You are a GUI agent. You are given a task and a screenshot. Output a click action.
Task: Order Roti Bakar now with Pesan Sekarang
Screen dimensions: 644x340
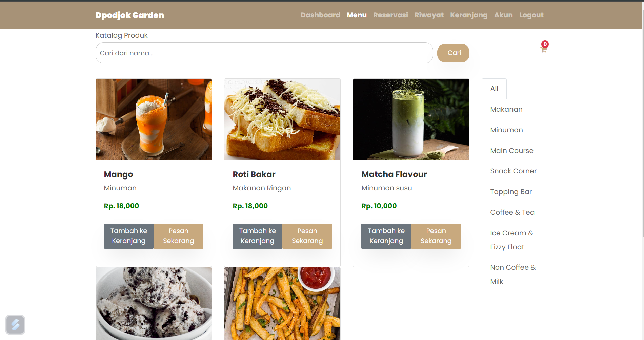(x=307, y=236)
